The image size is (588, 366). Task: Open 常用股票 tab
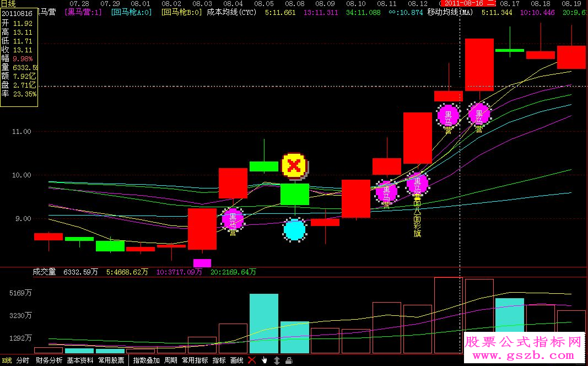111,360
